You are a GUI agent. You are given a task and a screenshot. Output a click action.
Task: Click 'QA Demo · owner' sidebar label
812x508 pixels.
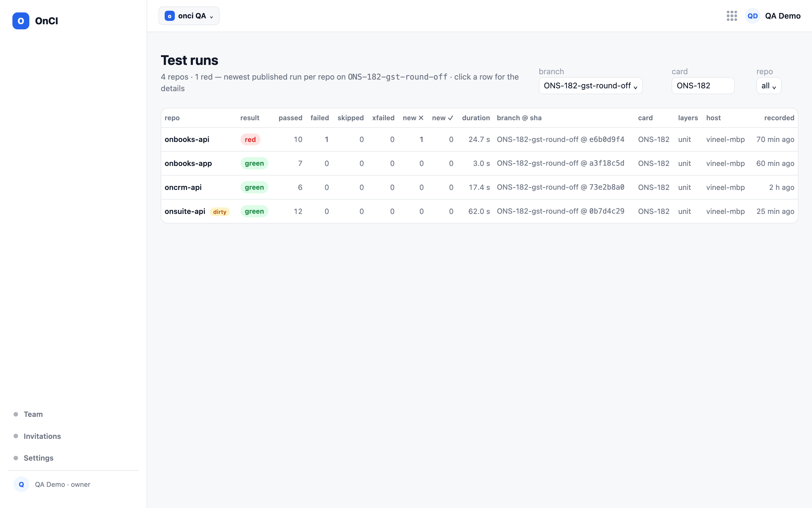(x=62, y=485)
